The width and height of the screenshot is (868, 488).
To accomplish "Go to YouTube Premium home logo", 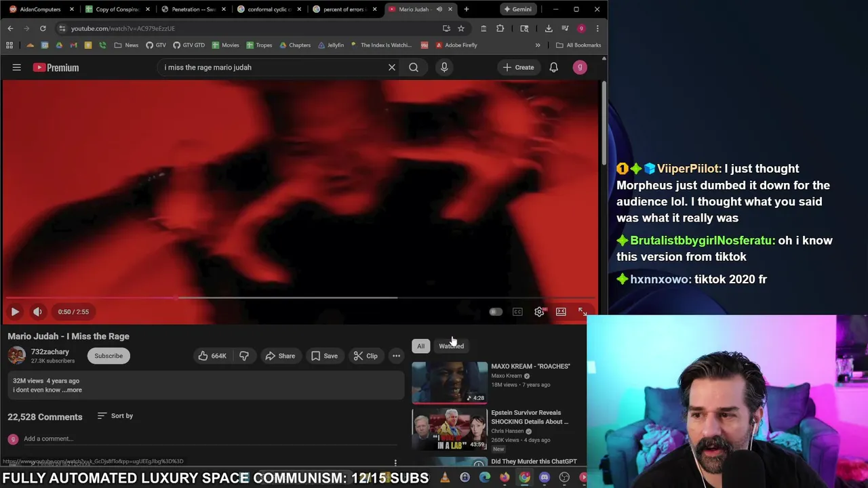I will (x=56, y=67).
